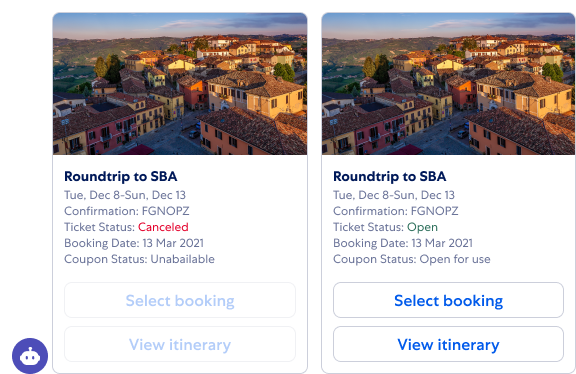Click Roundtrip to SBA title on Open card
Image resolution: width=576 pixels, height=374 pixels.
tap(389, 176)
